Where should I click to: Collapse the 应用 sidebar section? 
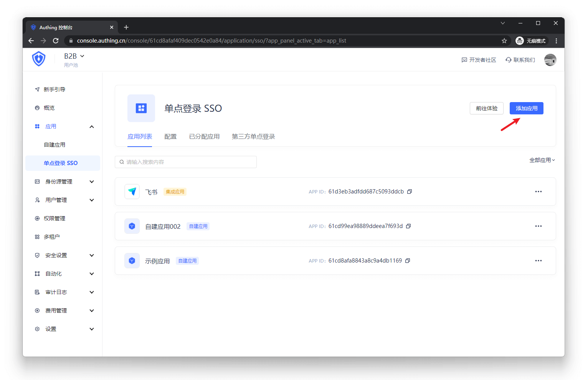[91, 127]
